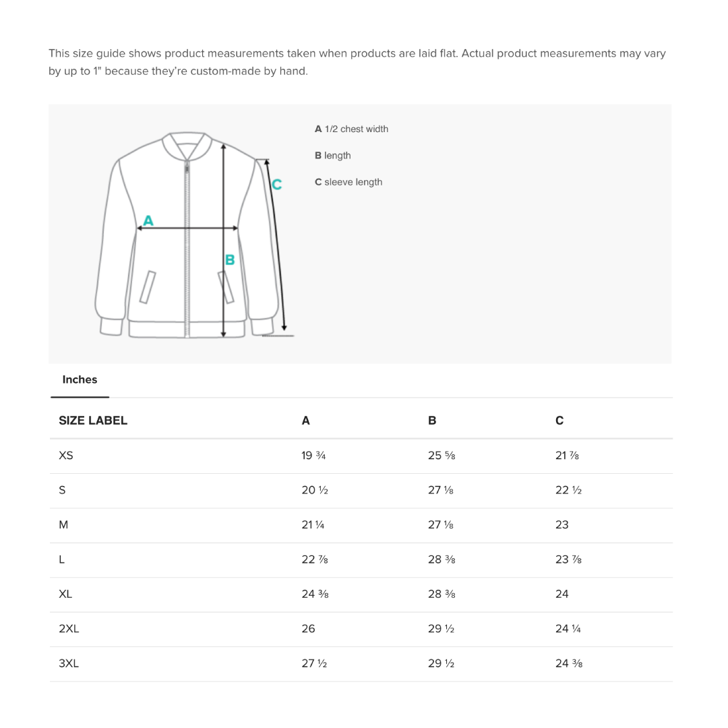Click the "C sleeve length" legend entry
Image resolution: width=728 pixels, height=728 pixels.
click(x=348, y=182)
